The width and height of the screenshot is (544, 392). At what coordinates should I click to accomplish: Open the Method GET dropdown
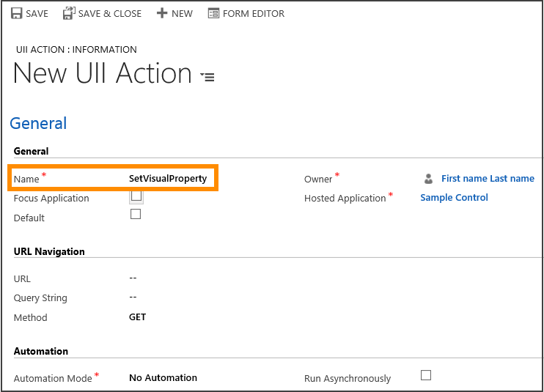(137, 317)
